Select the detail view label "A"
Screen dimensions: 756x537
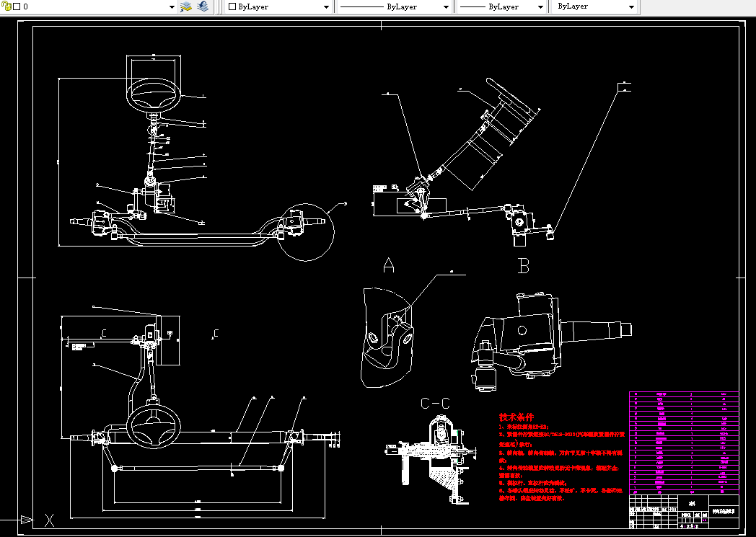tap(389, 265)
